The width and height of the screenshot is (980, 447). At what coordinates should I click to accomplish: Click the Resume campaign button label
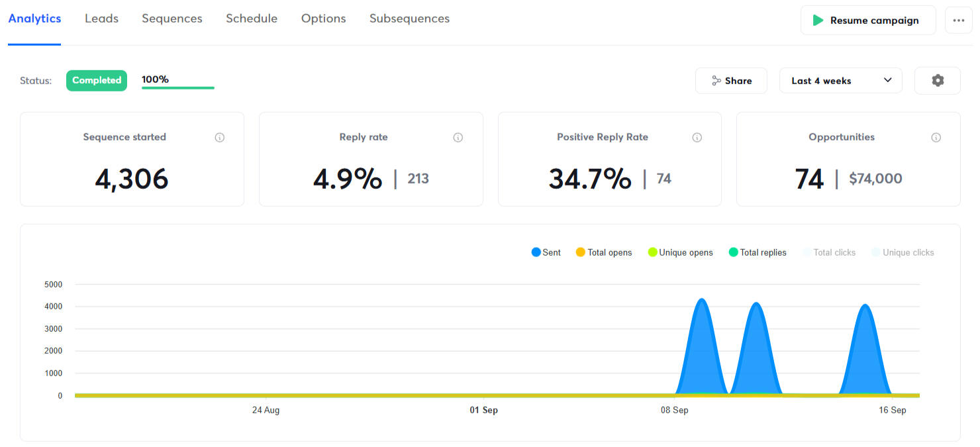click(x=874, y=21)
